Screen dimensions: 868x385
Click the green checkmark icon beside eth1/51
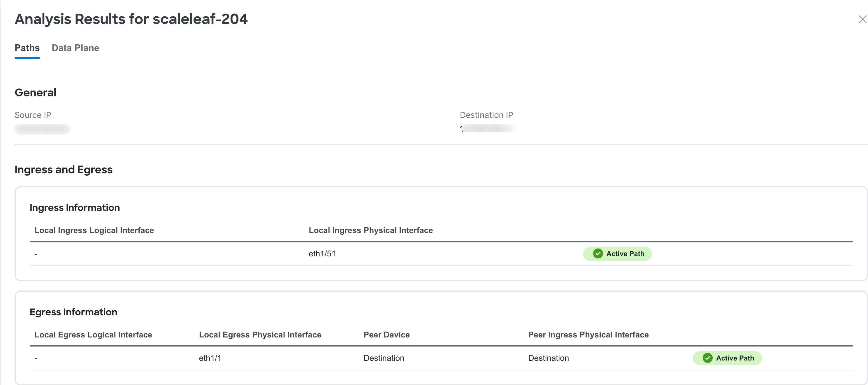pyautogui.click(x=598, y=253)
